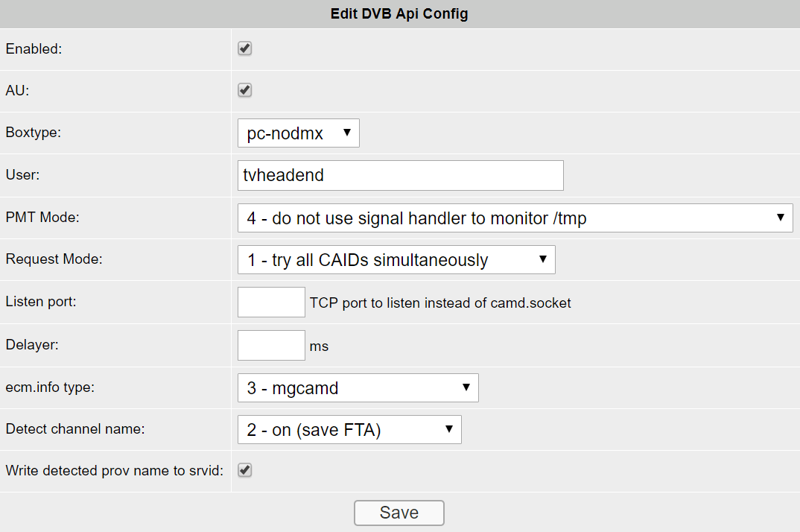Expand the PMT Mode dropdown
Viewport: 800px width, 532px height.
point(515,218)
